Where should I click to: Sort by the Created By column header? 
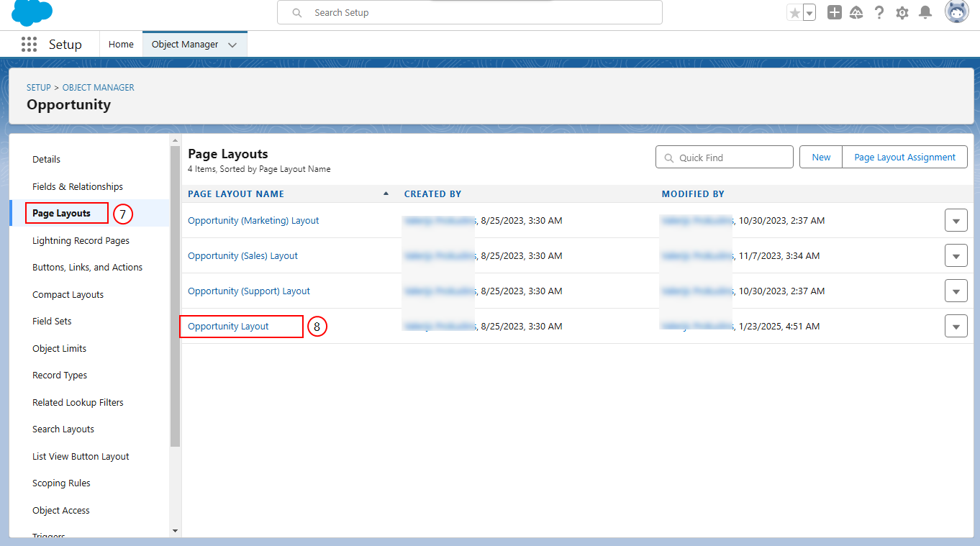[x=432, y=194]
